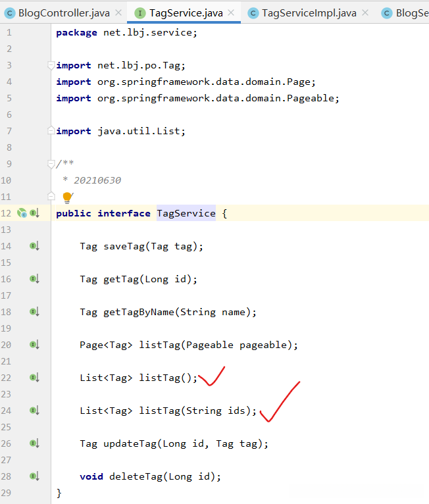This screenshot has width=429, height=504.
Task: Go to updateTag implementation gutter icon
Action: click(34, 443)
